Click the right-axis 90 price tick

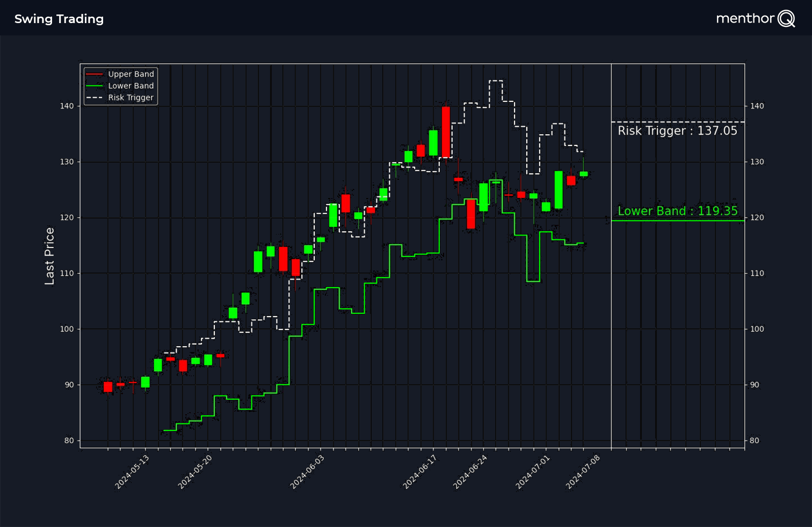point(755,385)
